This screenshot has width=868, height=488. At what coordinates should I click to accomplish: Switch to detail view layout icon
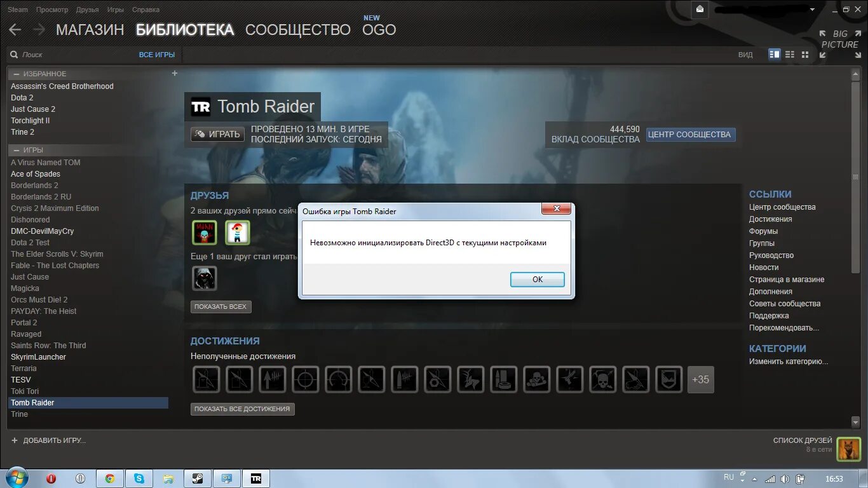[774, 55]
